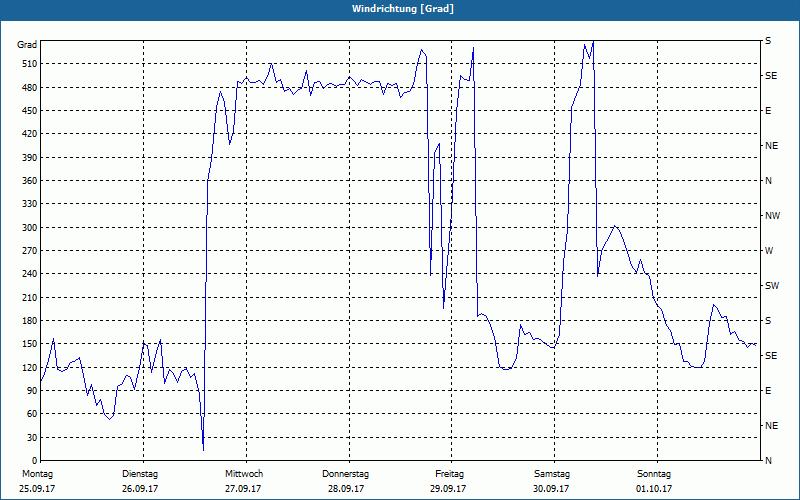Click the date 26.09.17
Image resolution: width=800 pixels, height=500 pixels.
140,489
